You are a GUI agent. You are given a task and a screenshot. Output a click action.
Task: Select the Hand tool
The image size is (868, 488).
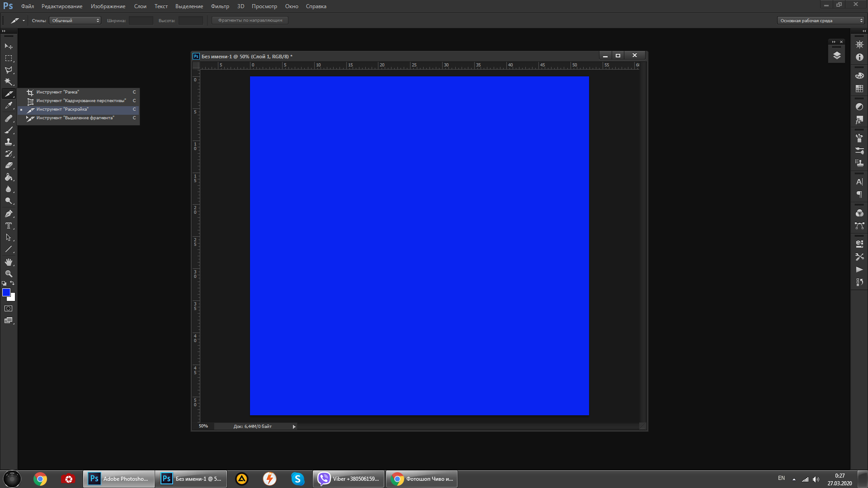point(9,262)
